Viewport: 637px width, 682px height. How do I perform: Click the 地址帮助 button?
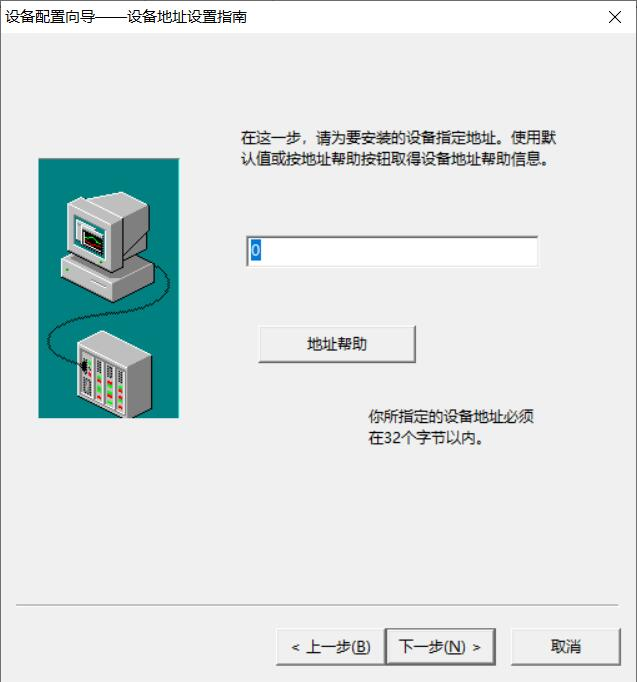pyautogui.click(x=337, y=344)
